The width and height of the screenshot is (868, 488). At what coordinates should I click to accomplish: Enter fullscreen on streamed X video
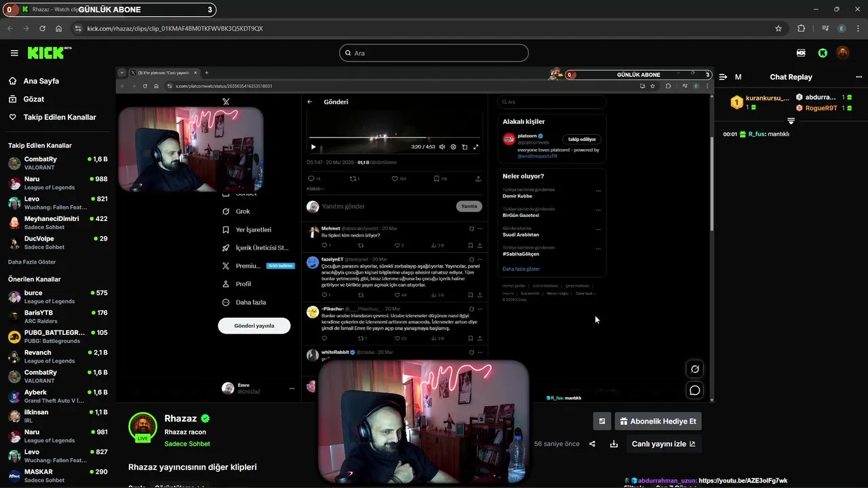coord(476,146)
